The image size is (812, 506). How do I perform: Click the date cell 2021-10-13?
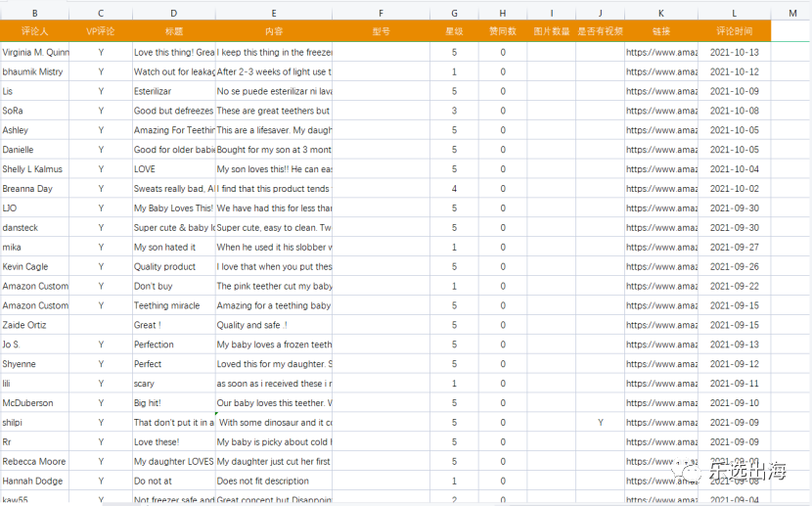click(734, 52)
